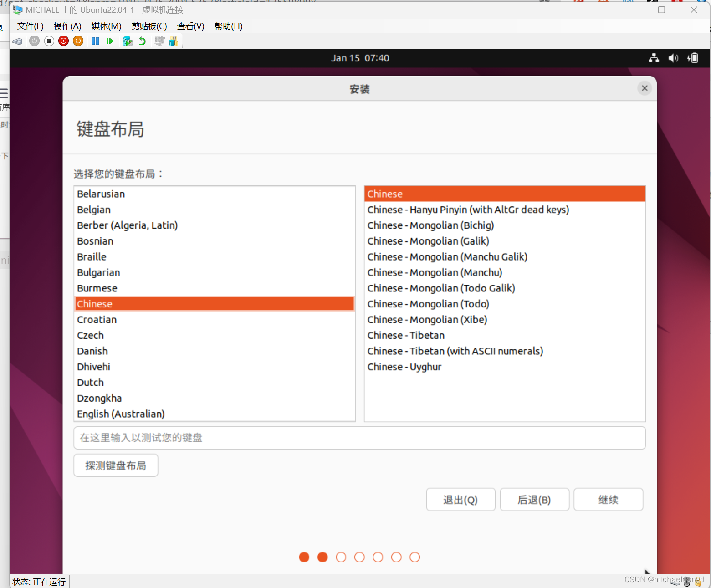This screenshot has height=588, width=711.
Task: Select Braille in the layout list
Action: click(x=215, y=257)
